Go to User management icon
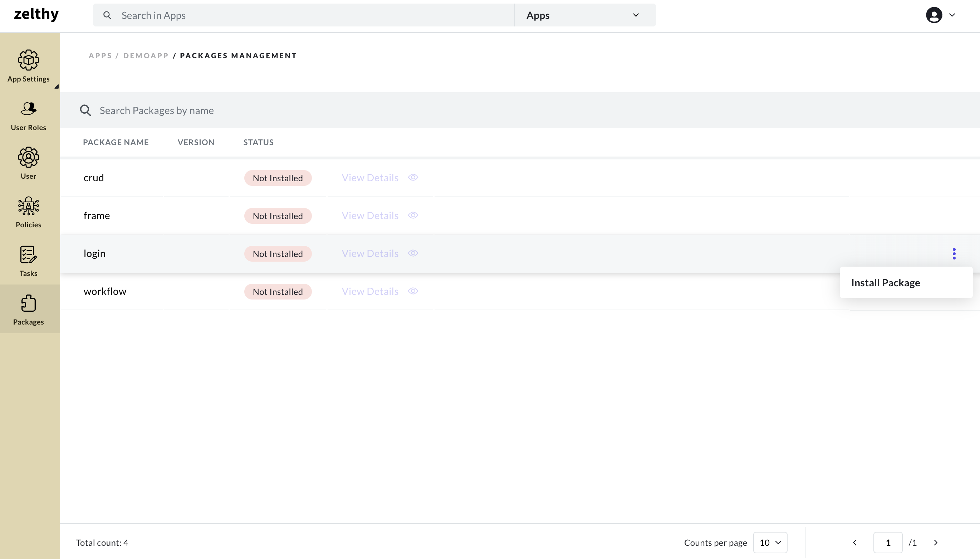980x559 pixels. click(x=28, y=157)
